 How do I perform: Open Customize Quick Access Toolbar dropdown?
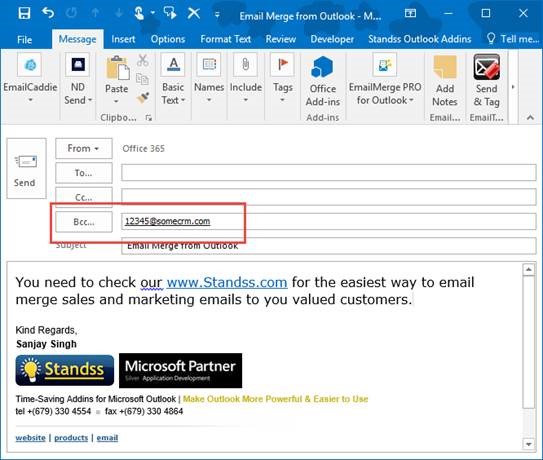click(x=217, y=14)
